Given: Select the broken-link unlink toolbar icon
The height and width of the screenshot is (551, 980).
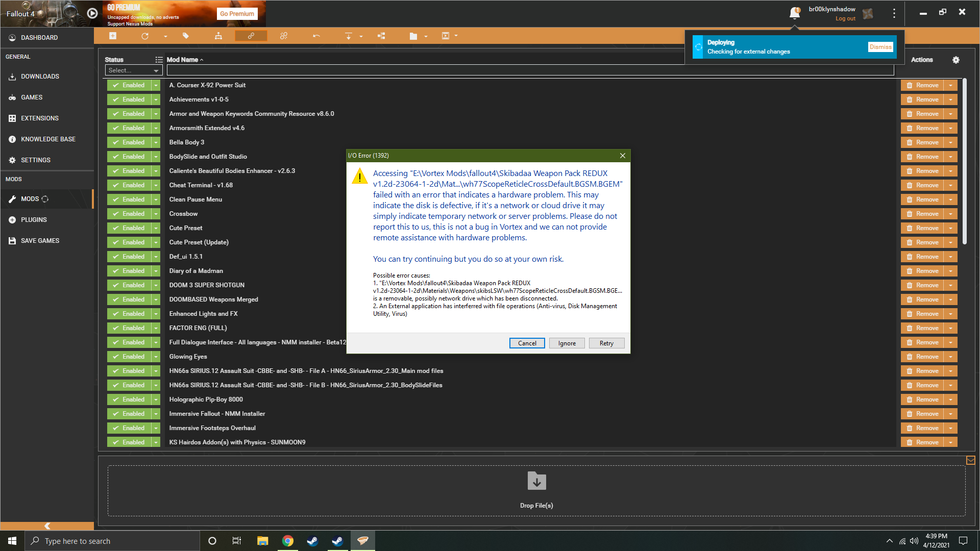Looking at the screenshot, I should pos(284,36).
